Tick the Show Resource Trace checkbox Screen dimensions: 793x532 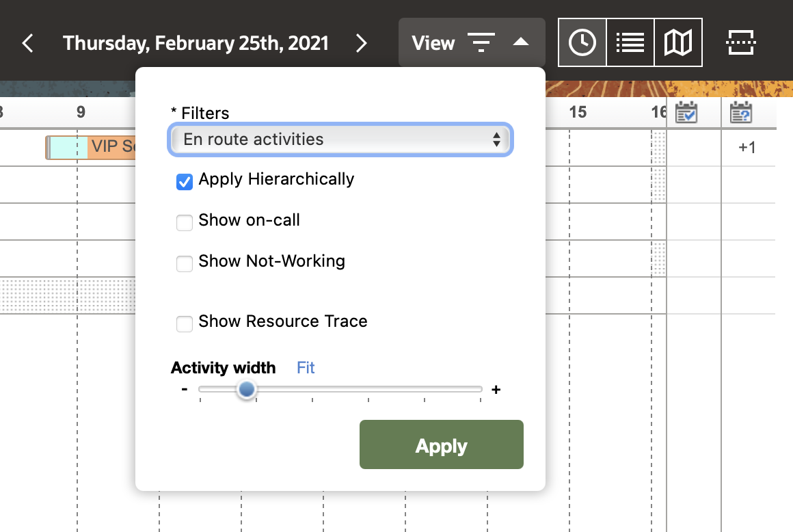(x=185, y=323)
